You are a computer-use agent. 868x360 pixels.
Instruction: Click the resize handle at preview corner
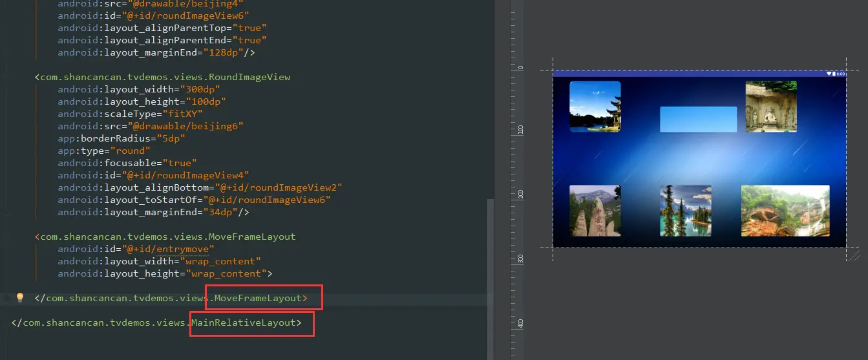pos(854,255)
